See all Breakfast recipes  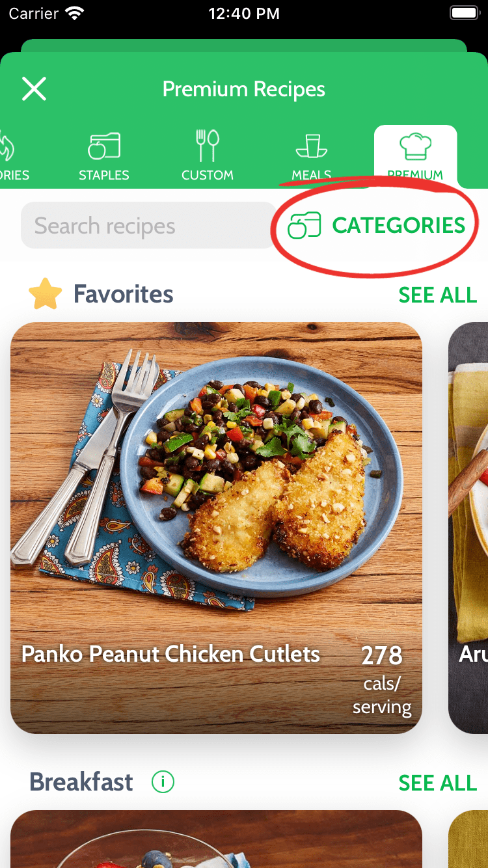pyautogui.click(x=438, y=783)
